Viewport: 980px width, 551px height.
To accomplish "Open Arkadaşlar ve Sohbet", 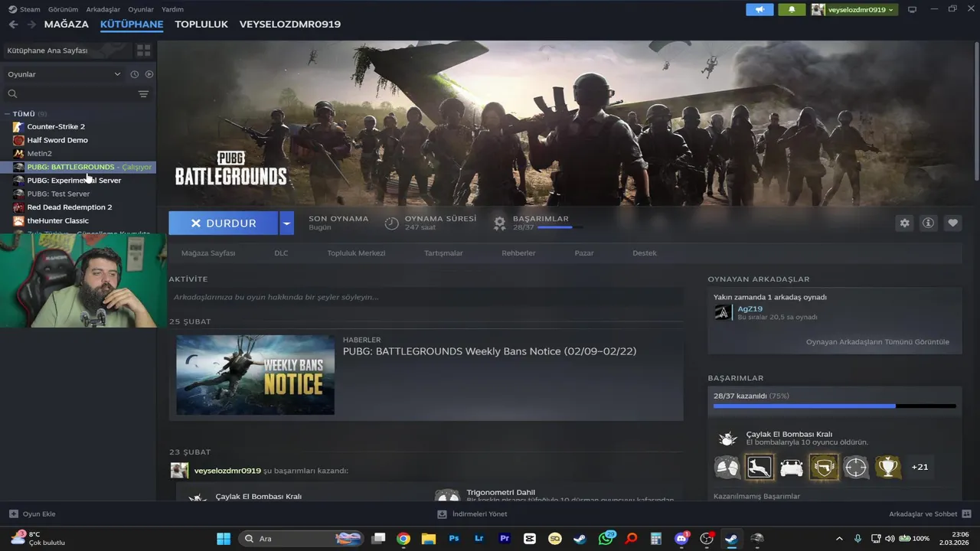I will click(930, 514).
